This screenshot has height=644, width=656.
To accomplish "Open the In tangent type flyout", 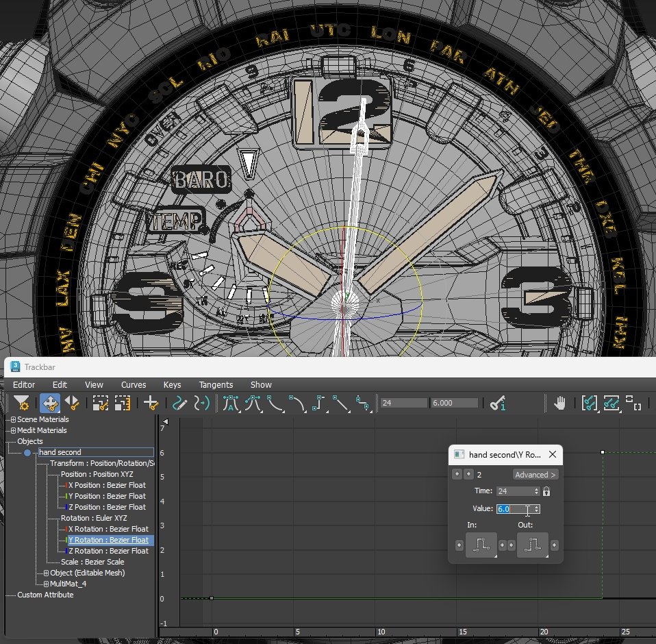I will click(481, 545).
